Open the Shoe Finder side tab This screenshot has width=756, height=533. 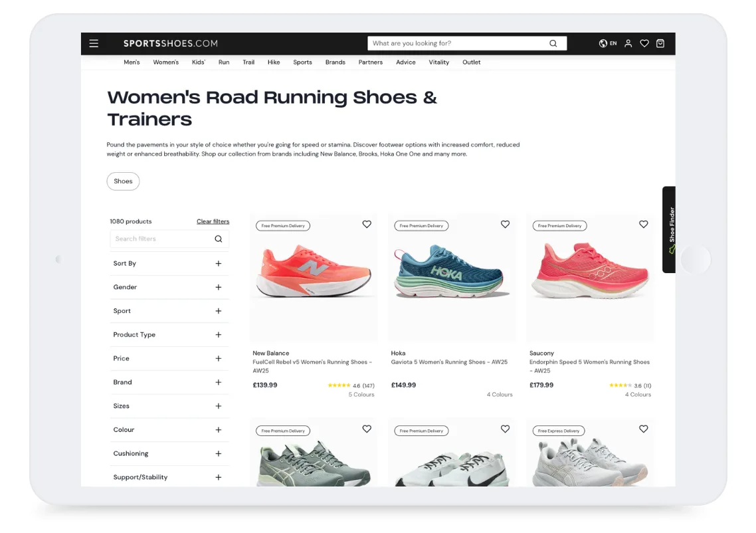pos(669,229)
